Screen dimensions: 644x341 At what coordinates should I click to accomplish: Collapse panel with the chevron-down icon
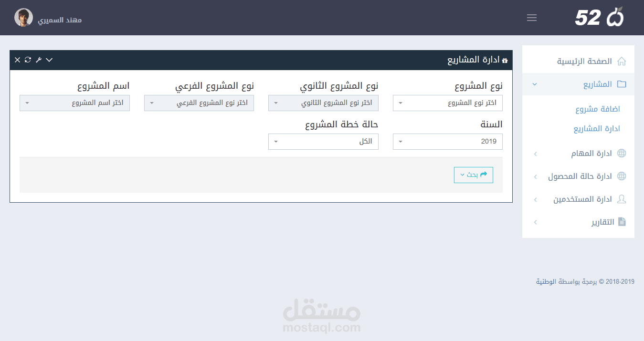click(x=49, y=60)
